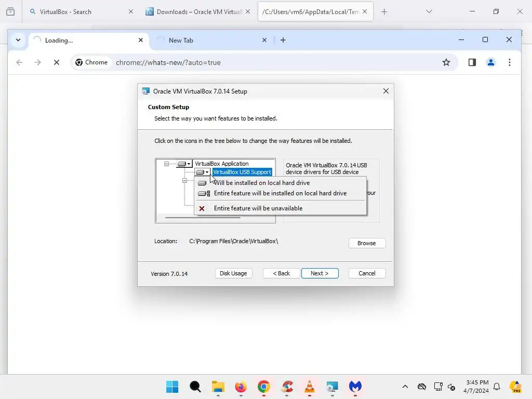This screenshot has width=532, height=399.
Task: Click the Chrome site info chip
Action: [x=91, y=62]
